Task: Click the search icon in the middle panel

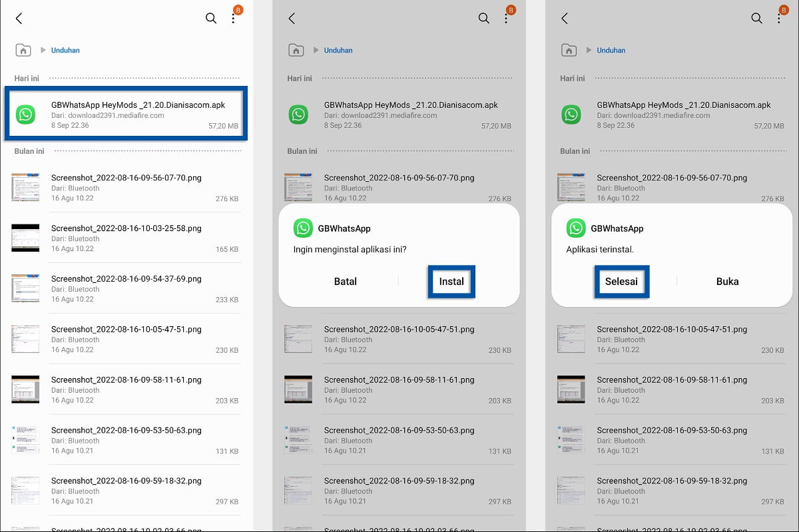Action: pyautogui.click(x=483, y=19)
